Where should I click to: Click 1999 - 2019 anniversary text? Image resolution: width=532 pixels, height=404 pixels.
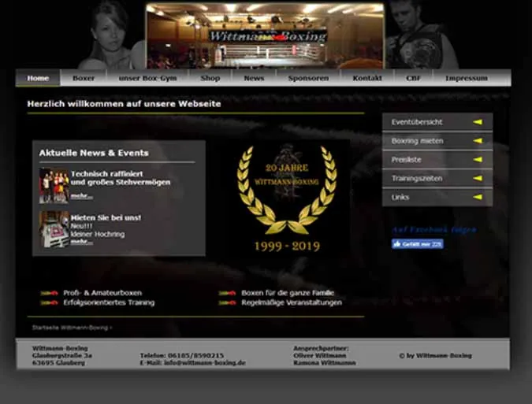[x=287, y=246]
